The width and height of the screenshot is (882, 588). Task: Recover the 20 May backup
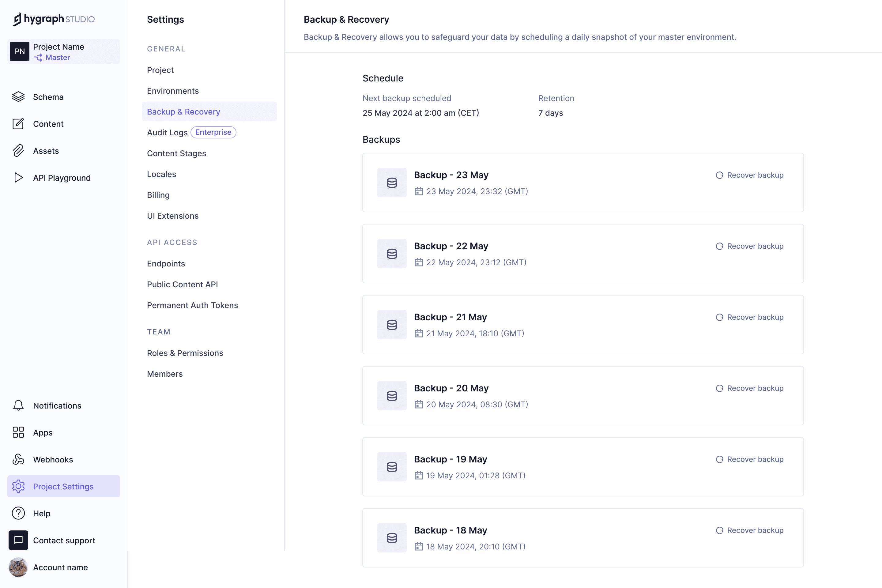coord(749,388)
